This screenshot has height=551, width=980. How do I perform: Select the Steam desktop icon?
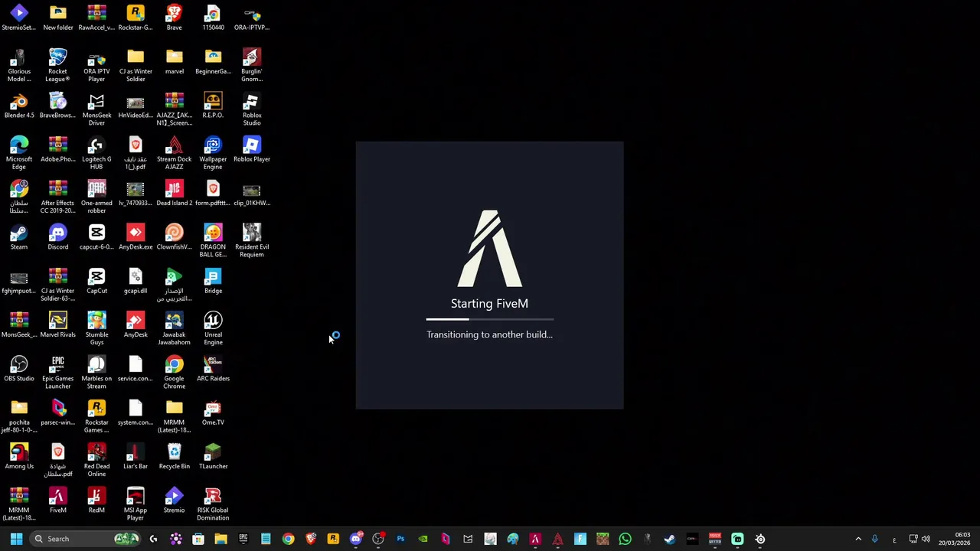pyautogui.click(x=19, y=237)
